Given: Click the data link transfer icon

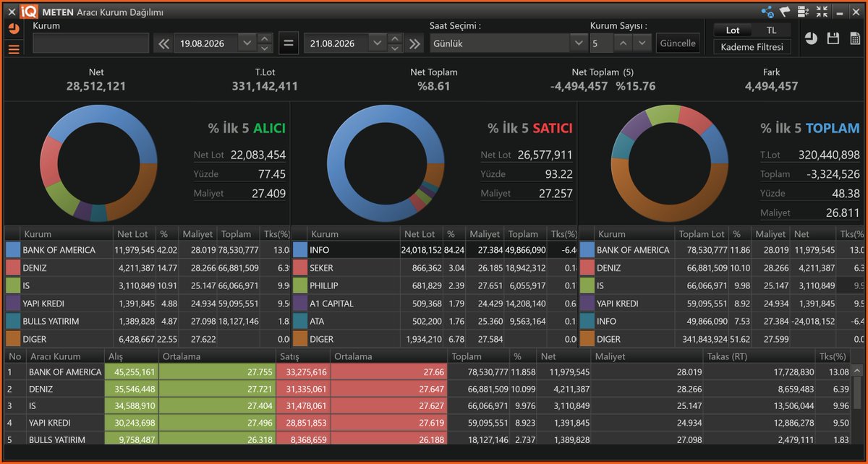Looking at the screenshot, I should pyautogui.click(x=803, y=12).
